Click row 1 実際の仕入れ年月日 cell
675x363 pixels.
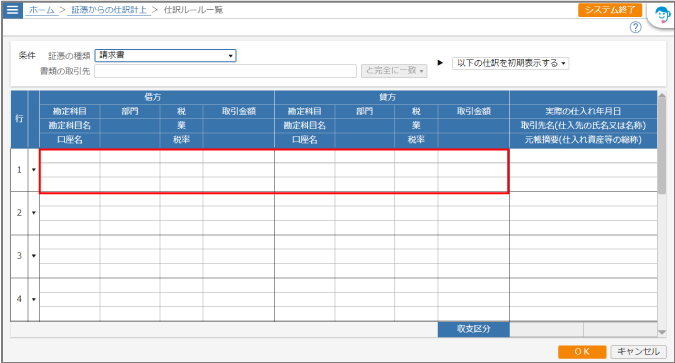click(x=583, y=156)
